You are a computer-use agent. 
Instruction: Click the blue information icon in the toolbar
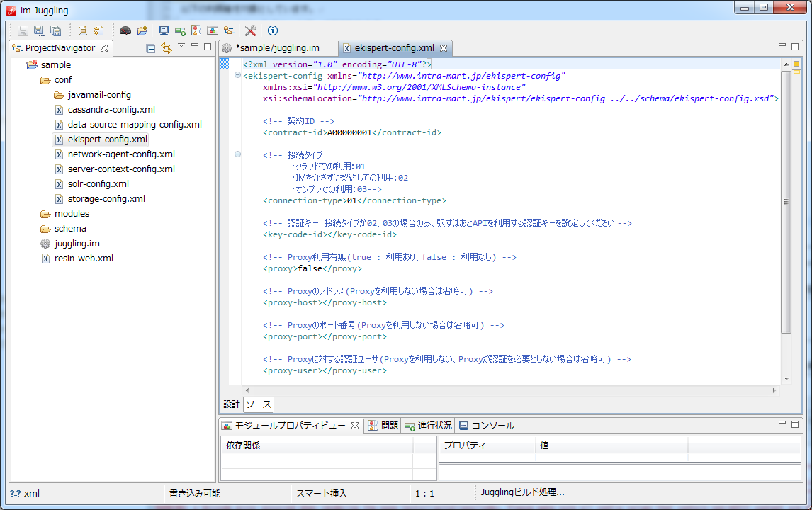pos(272,31)
